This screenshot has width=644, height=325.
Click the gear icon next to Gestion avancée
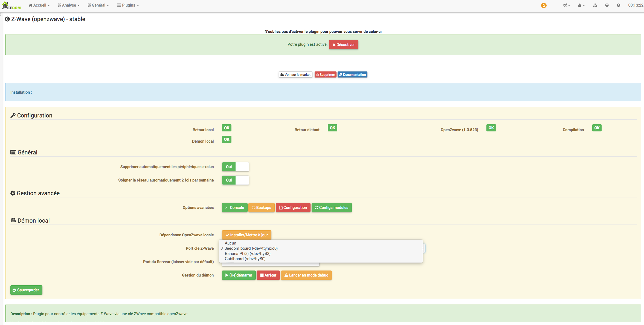13,193
